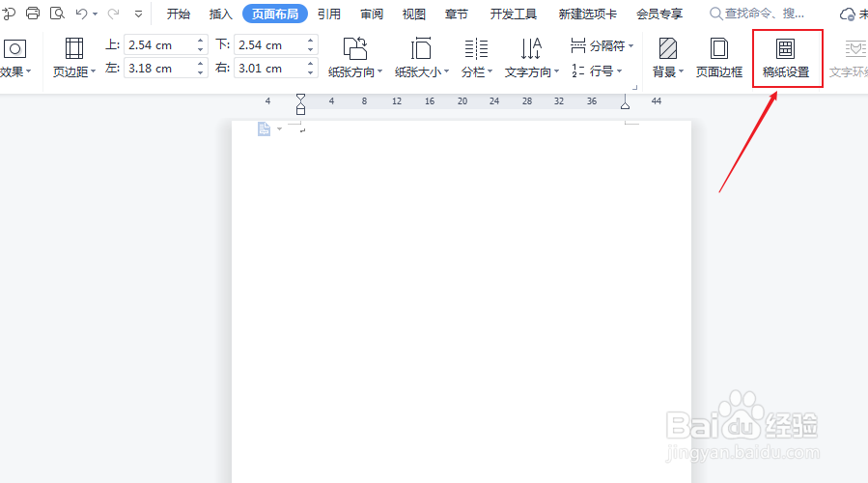868x483 pixels.
Task: Open the 开发工具 tab
Action: coord(513,14)
